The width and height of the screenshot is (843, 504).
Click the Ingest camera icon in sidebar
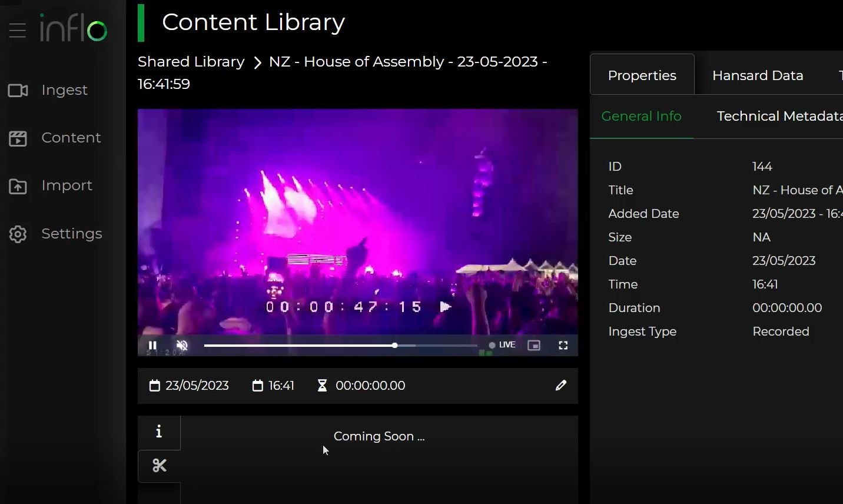pos(18,90)
